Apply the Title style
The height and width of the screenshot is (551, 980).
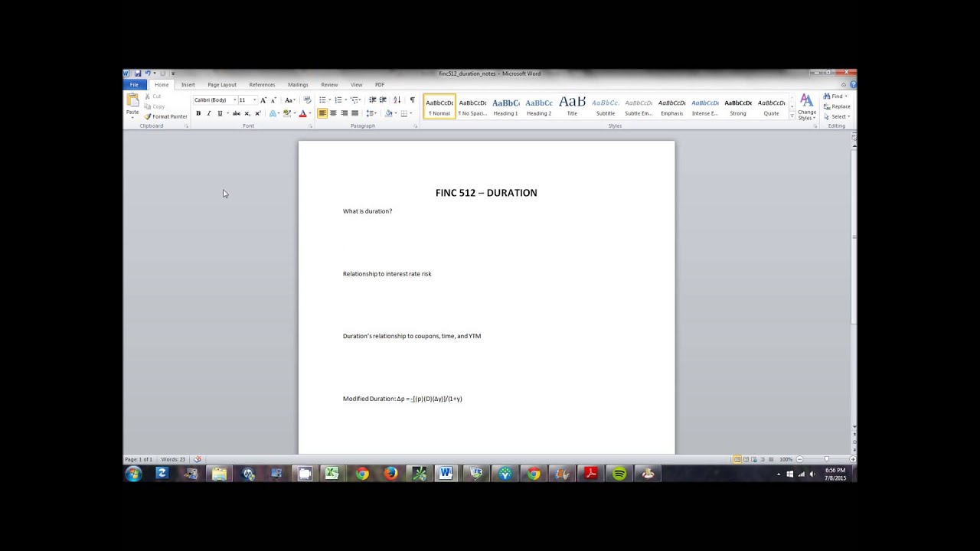pyautogui.click(x=572, y=106)
